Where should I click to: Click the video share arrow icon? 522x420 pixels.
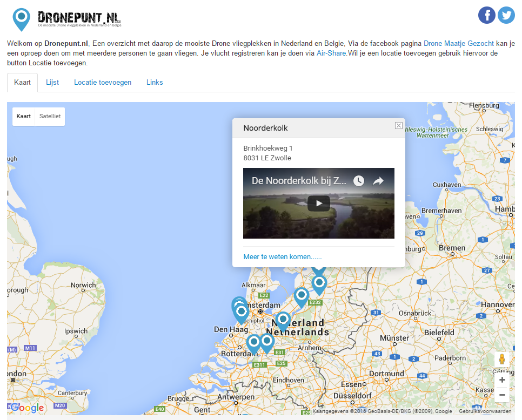click(x=378, y=181)
